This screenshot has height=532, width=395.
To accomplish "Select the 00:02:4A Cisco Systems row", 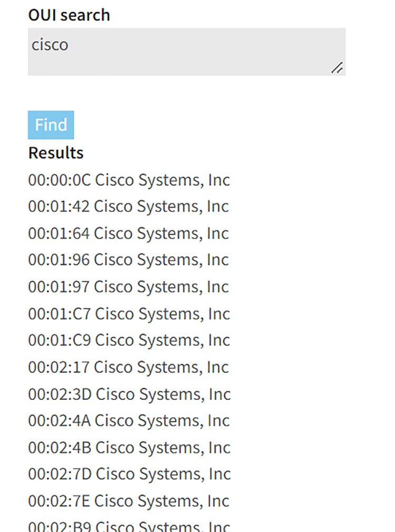I will pyautogui.click(x=129, y=420).
